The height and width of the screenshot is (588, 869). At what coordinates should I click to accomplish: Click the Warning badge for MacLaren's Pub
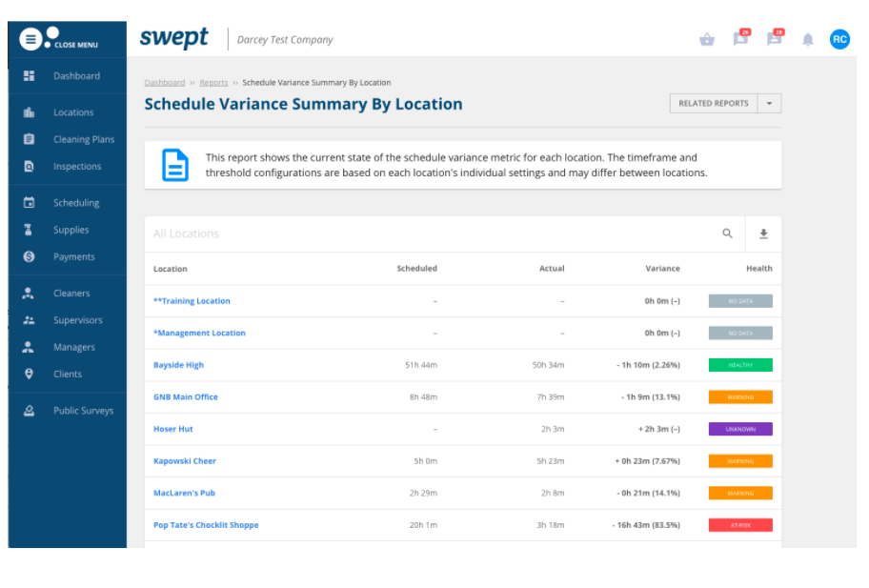coord(740,494)
